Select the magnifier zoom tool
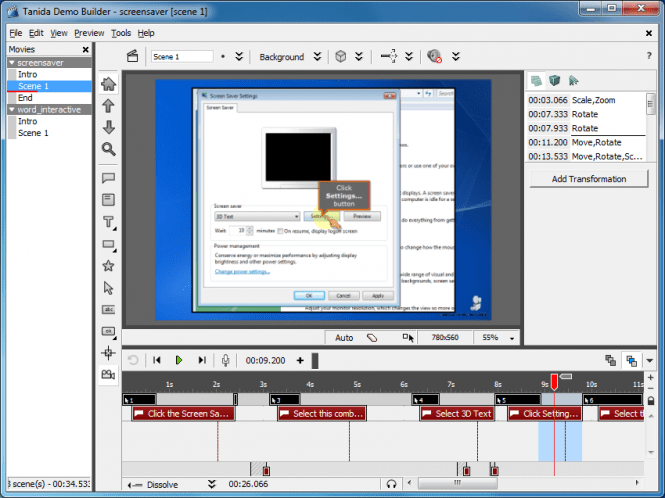Viewport: 665px width, 498px height. [x=109, y=149]
